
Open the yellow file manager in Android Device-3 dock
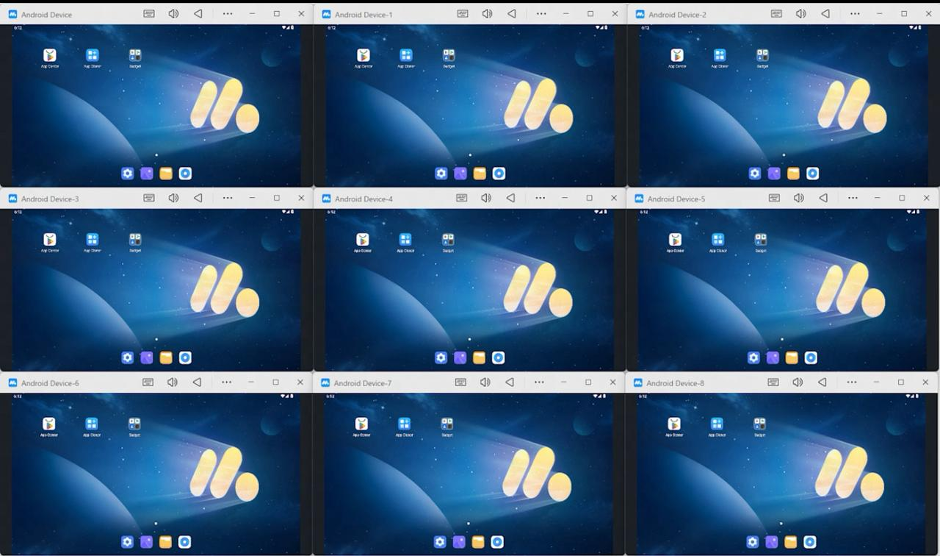[x=166, y=358]
